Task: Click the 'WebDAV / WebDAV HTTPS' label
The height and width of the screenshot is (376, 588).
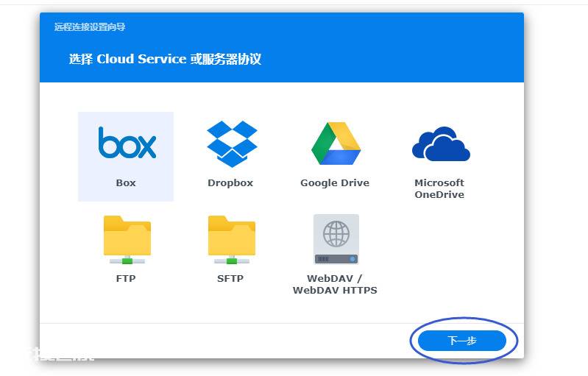Action: click(335, 284)
